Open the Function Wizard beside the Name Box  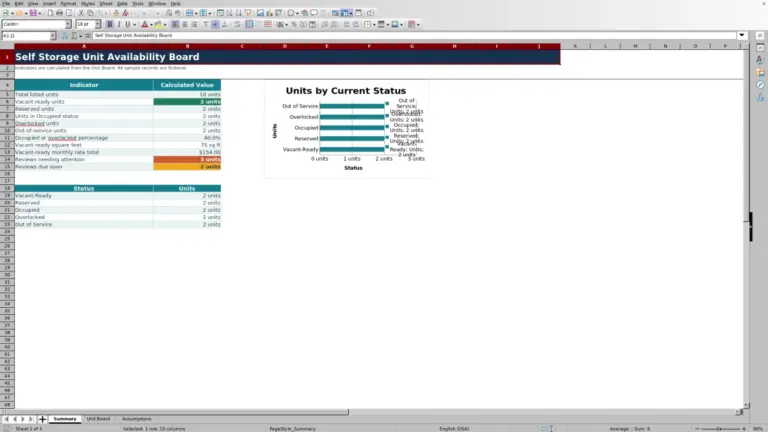click(x=65, y=35)
